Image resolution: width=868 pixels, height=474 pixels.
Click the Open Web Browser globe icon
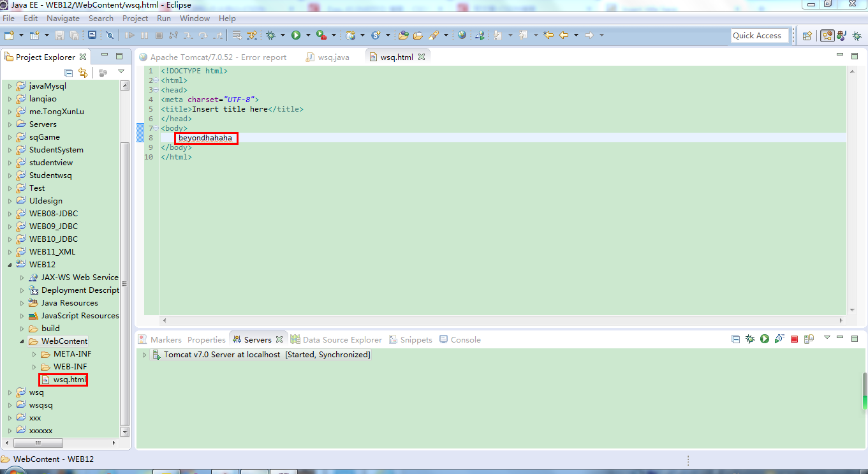(x=462, y=36)
